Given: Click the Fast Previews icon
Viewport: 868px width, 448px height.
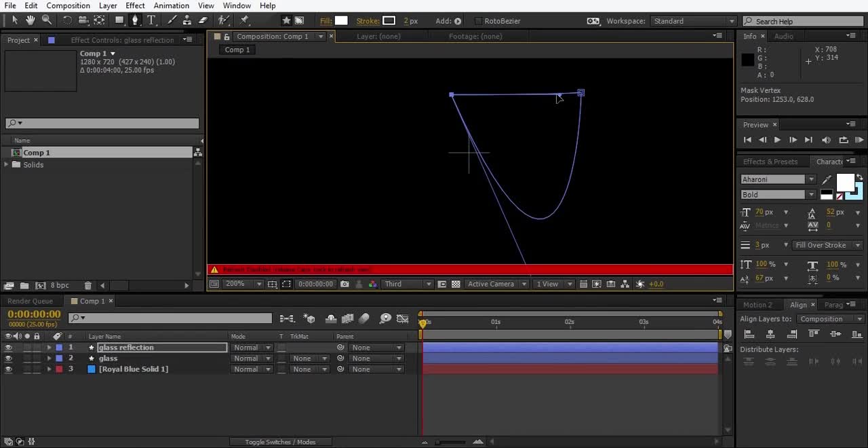Looking at the screenshot, I should [x=597, y=284].
